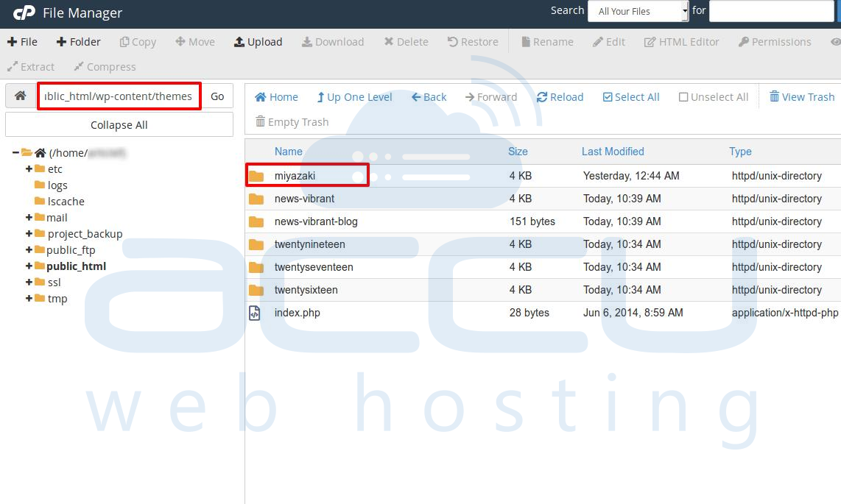Click the Download toolbar button

click(333, 42)
